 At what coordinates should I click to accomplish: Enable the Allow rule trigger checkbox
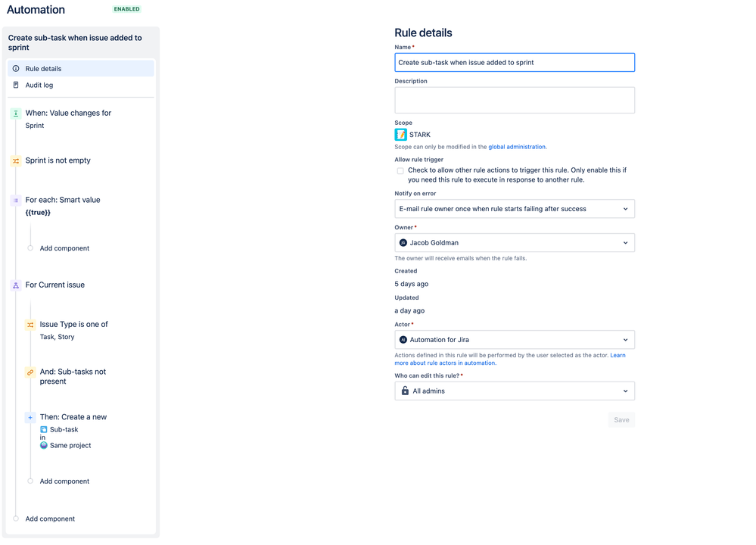tap(400, 171)
